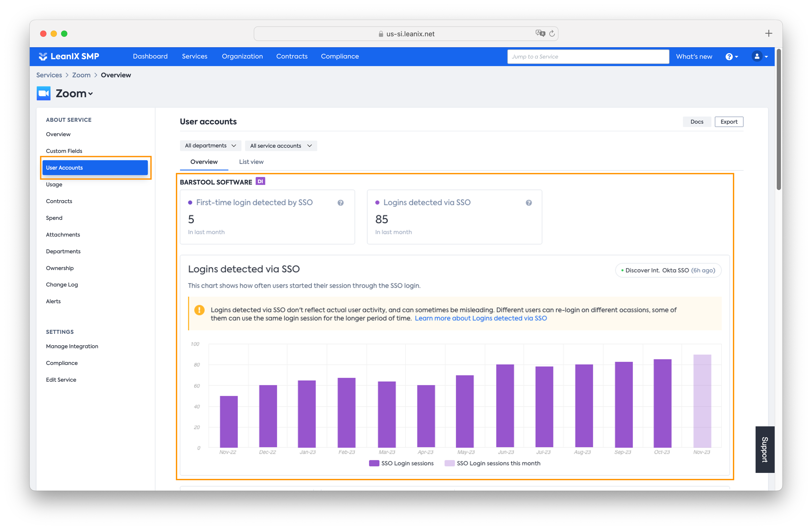Click the Zoom service camera icon
This screenshot has width=812, height=530.
[x=43, y=93]
